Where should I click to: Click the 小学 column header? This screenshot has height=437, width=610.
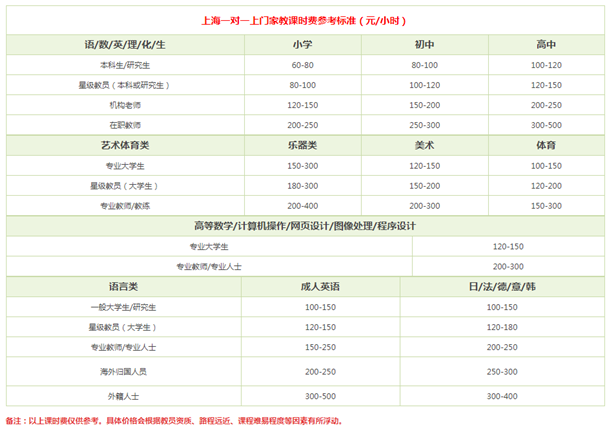303,46
